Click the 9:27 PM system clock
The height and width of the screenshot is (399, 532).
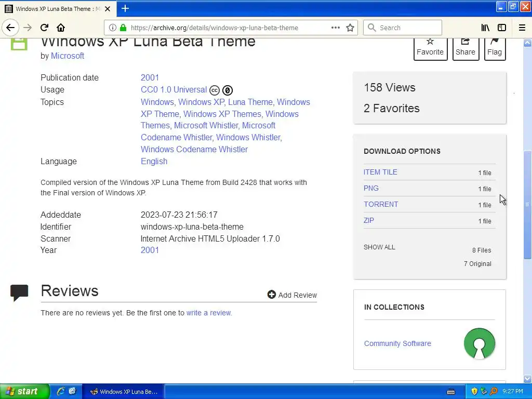[x=512, y=392]
